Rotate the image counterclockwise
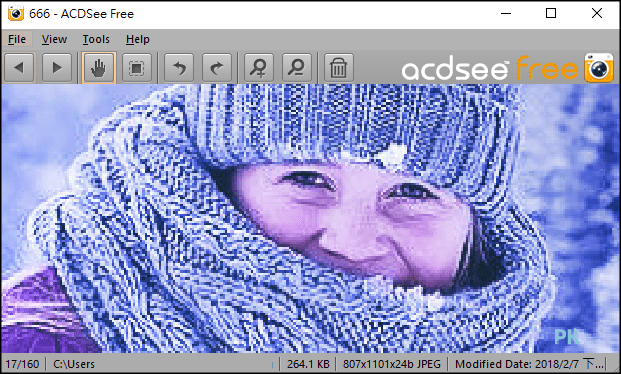The image size is (621, 374). tap(179, 68)
